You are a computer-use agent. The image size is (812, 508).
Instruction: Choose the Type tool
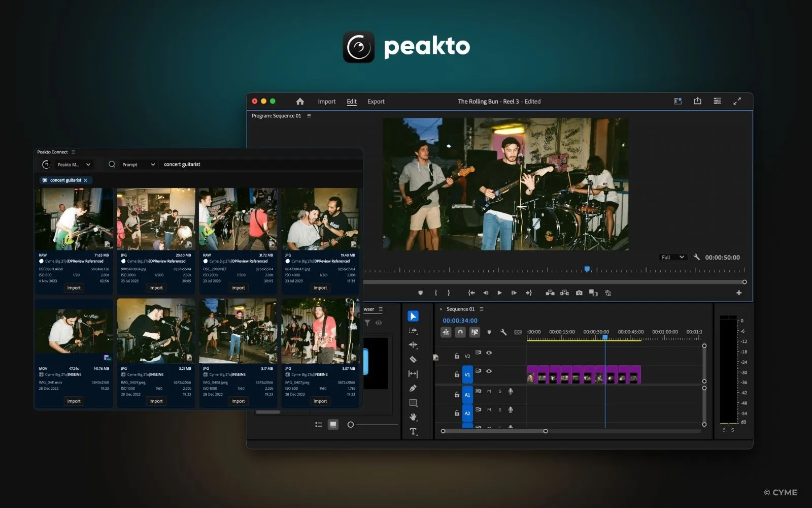pyautogui.click(x=414, y=431)
